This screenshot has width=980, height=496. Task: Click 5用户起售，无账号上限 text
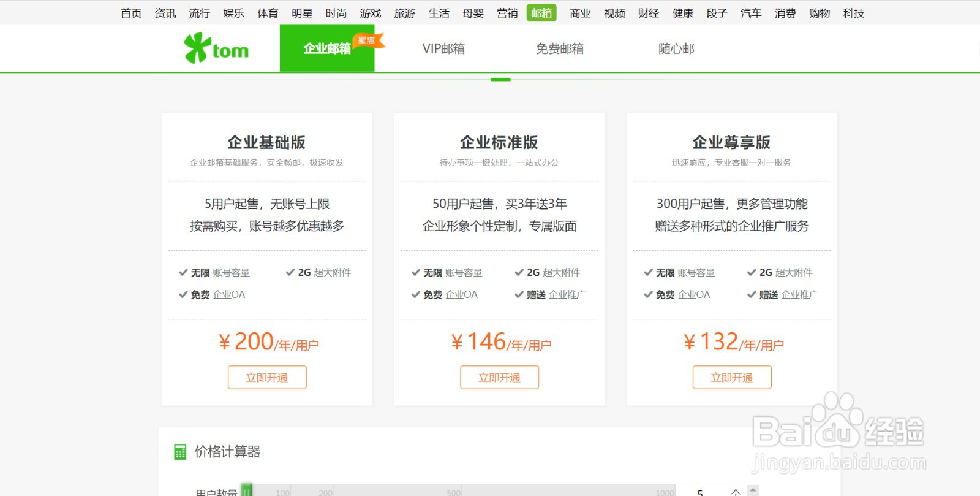point(267,204)
